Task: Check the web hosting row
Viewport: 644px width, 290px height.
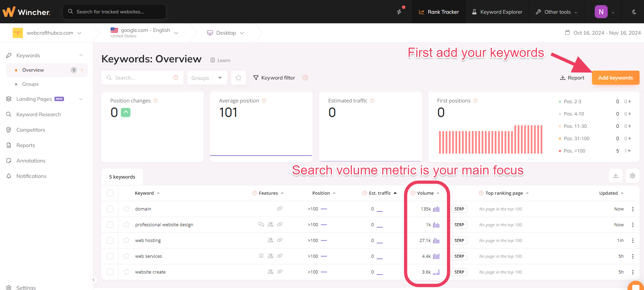Action: (110, 240)
